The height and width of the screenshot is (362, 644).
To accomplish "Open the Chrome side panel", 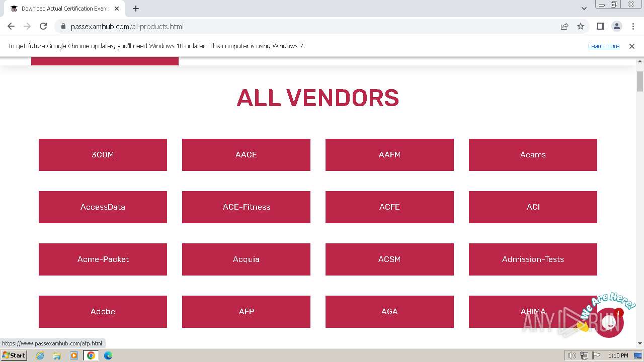I will [600, 26].
